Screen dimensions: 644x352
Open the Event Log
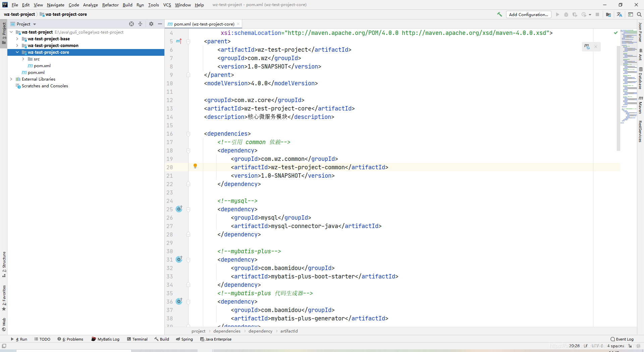click(x=622, y=339)
